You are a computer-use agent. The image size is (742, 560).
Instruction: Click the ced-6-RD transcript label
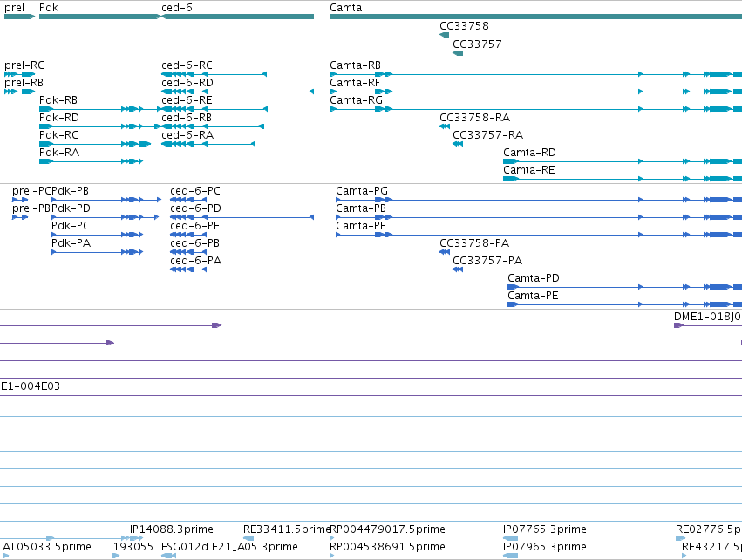pyautogui.click(x=187, y=83)
